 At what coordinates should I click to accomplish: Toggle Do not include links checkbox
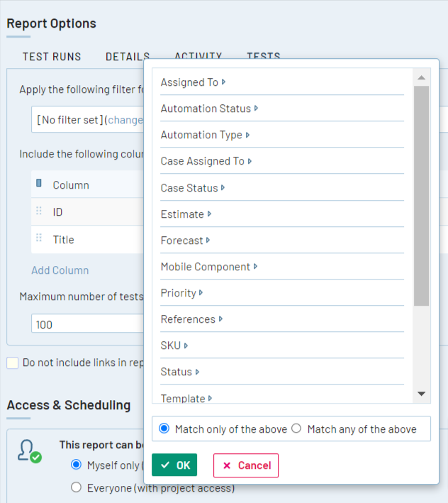[13, 363]
